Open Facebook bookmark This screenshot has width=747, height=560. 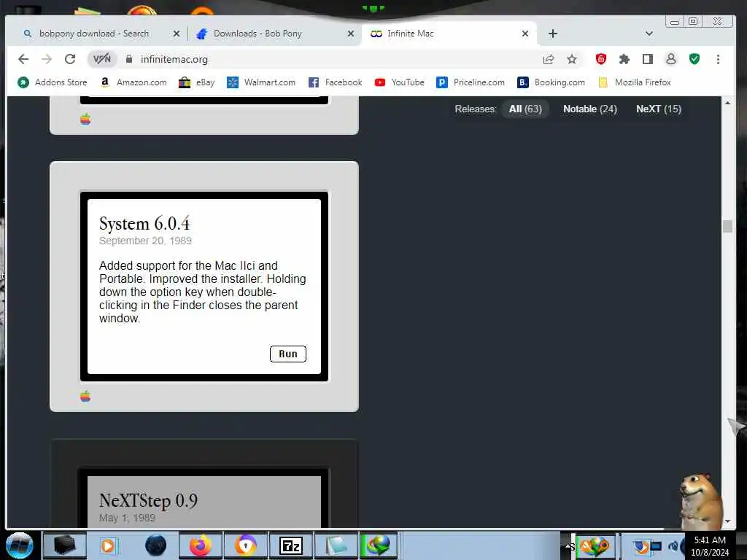pos(336,82)
